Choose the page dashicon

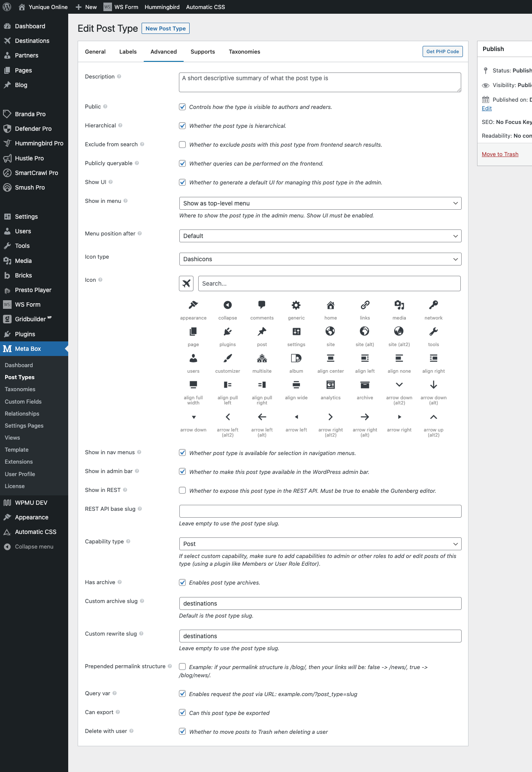(193, 332)
